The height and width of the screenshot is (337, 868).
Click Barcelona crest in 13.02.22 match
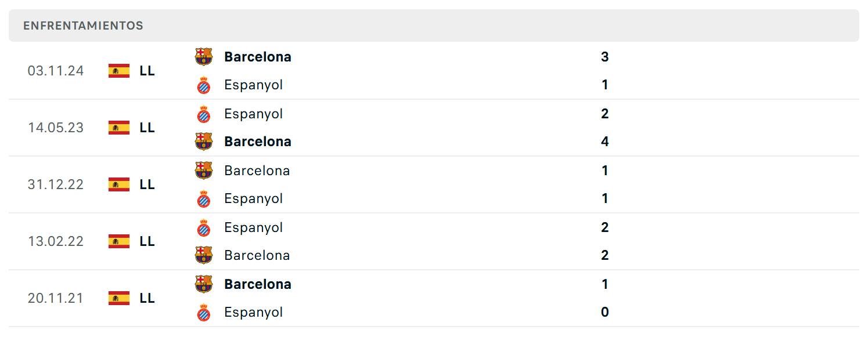pyautogui.click(x=204, y=255)
